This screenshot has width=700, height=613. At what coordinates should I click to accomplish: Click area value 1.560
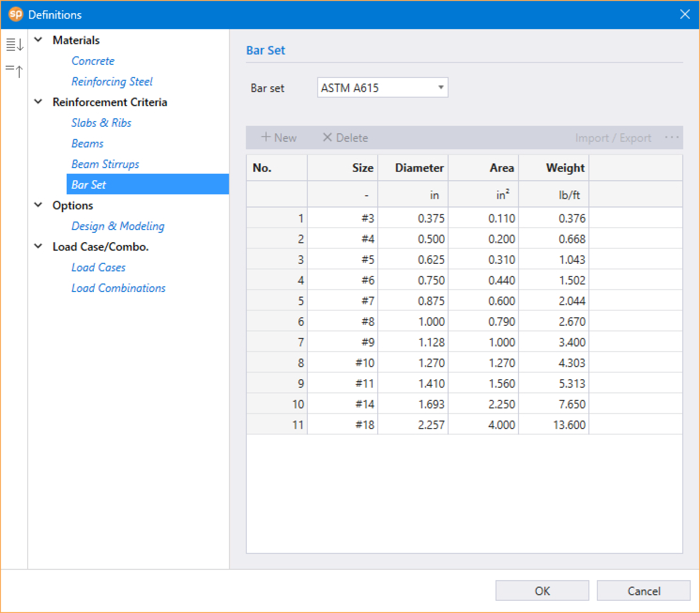(x=484, y=383)
